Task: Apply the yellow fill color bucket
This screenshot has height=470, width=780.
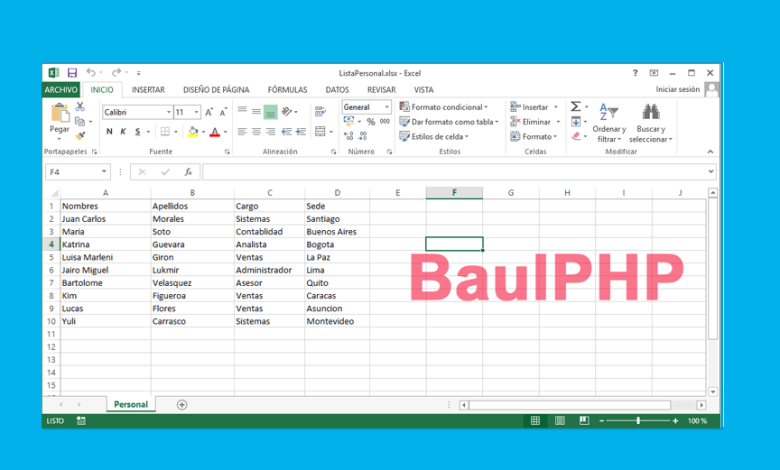Action: [193, 132]
